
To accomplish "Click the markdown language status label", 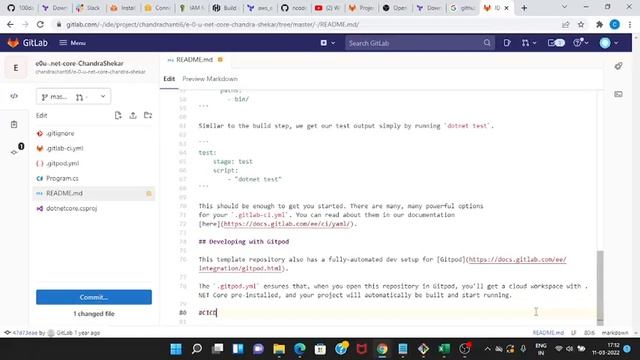I will (615, 333).
